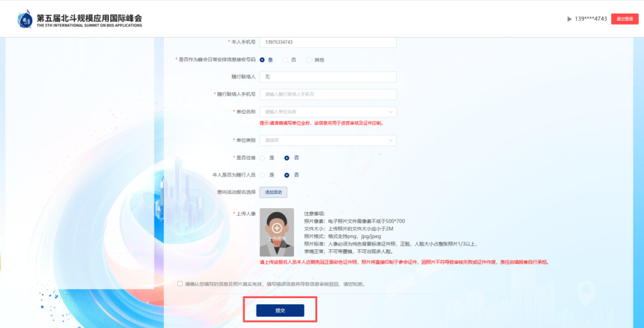Select 是 for 是否作为峰会日常安排信息接收号码
This screenshot has height=328, width=644.
coord(262,60)
